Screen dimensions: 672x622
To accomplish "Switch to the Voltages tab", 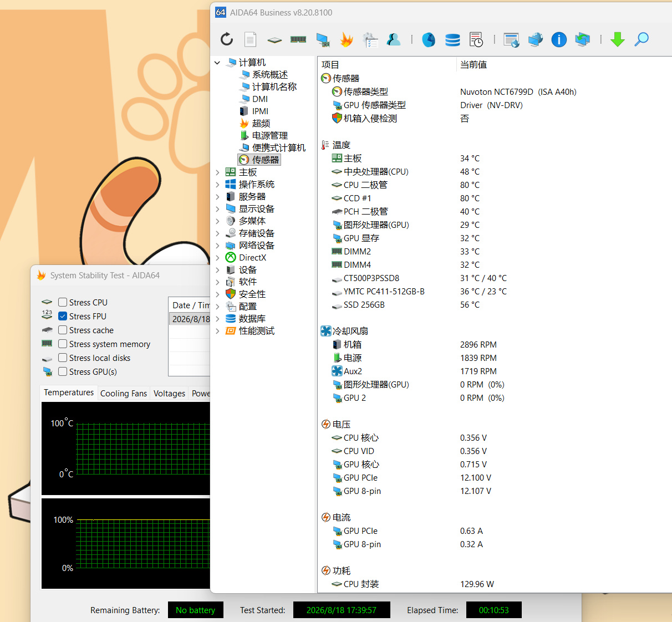I will tap(169, 393).
